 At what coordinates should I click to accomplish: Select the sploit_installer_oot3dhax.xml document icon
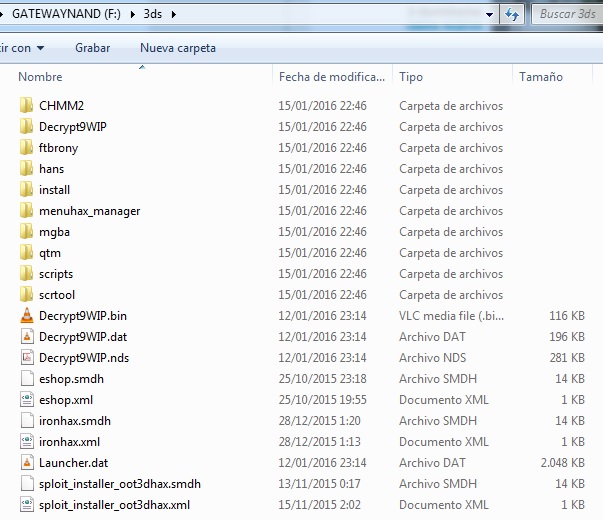point(27,505)
